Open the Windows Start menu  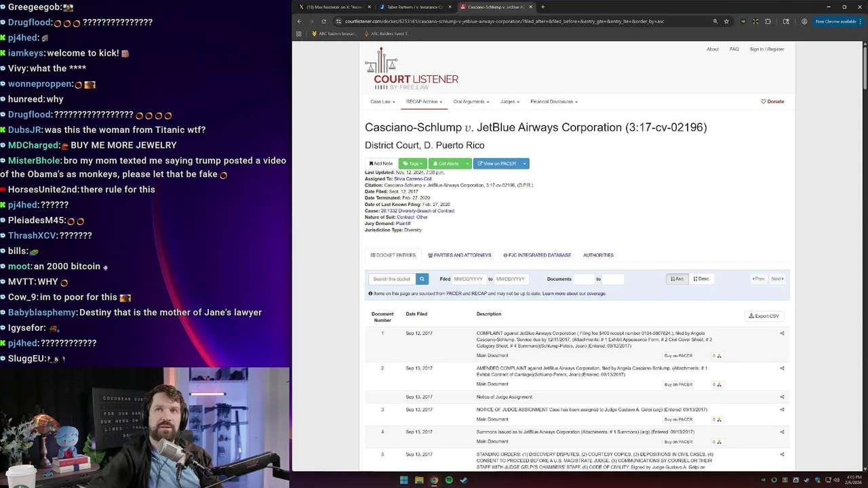coord(403,480)
